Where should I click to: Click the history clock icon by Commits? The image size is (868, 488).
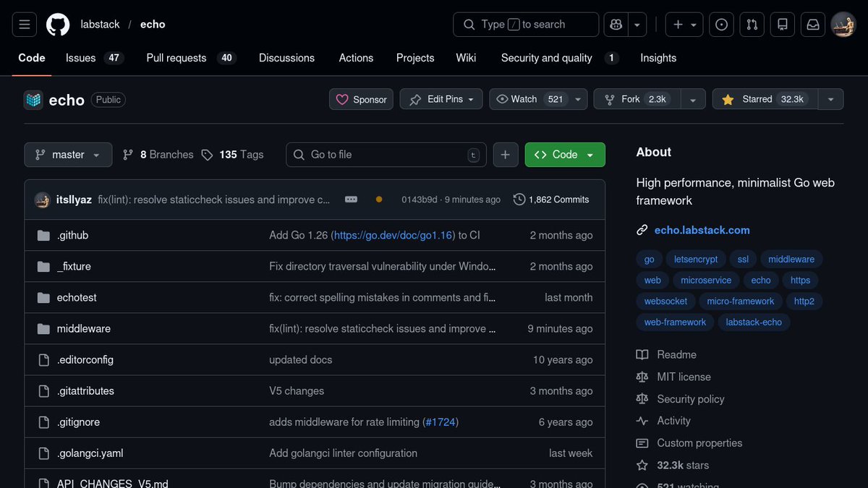(519, 200)
